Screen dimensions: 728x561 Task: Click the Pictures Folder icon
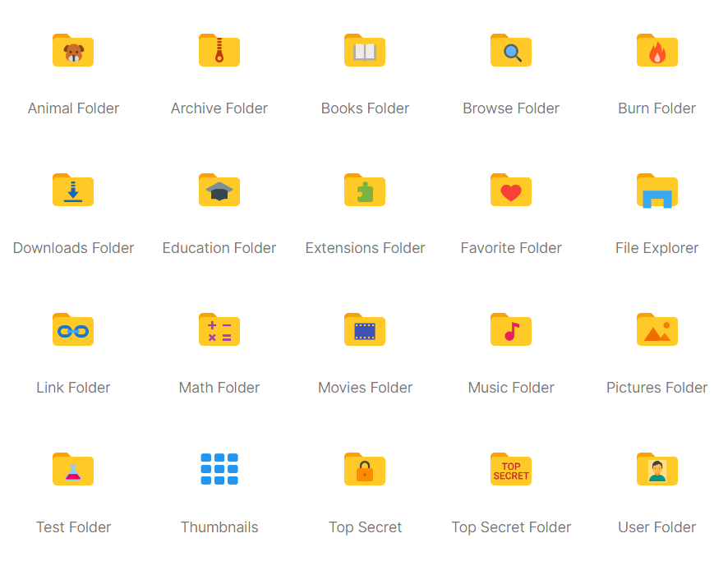[657, 329]
